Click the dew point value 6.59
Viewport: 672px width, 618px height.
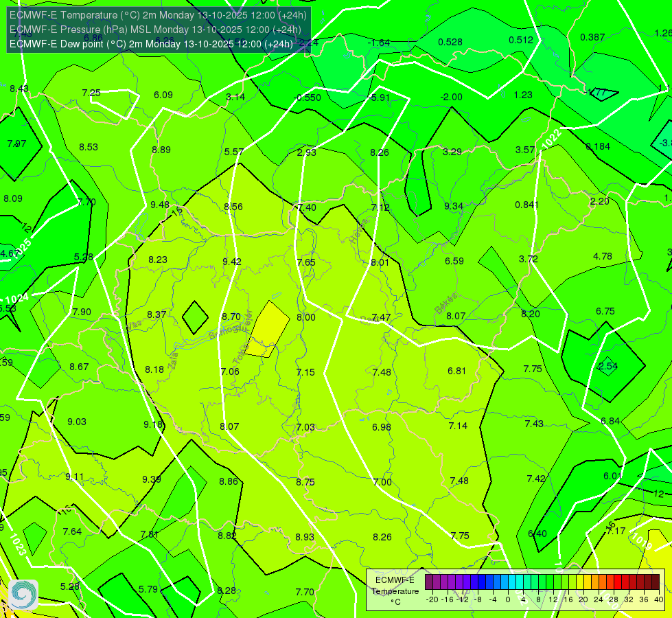[x=454, y=261]
